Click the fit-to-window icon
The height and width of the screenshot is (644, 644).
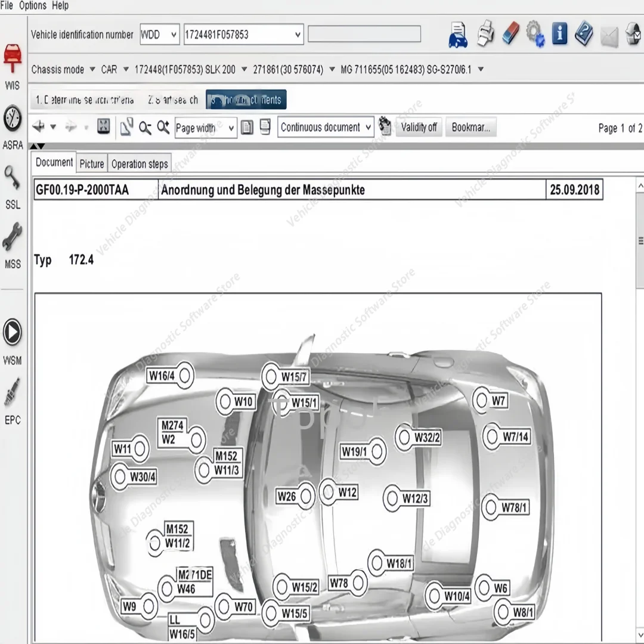104,126
